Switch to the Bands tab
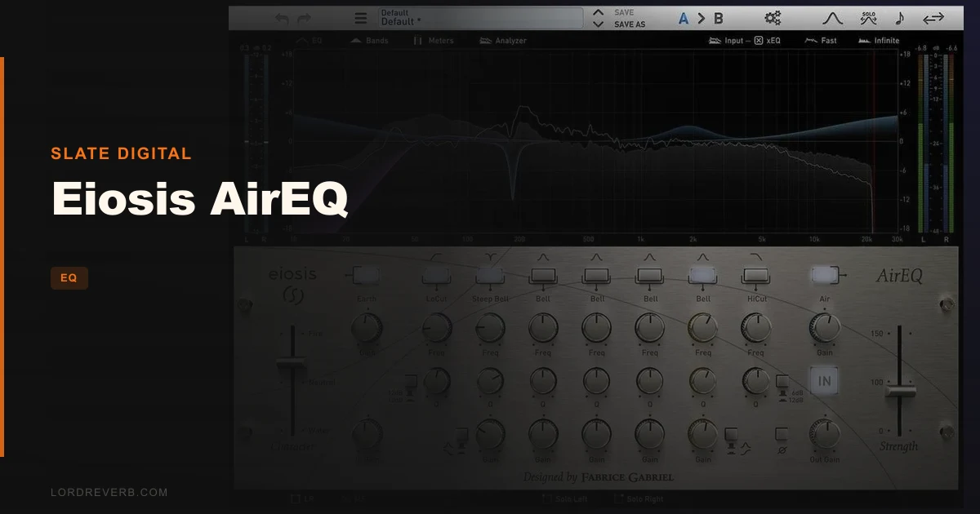Viewport: 980px width, 514px height. (369, 40)
